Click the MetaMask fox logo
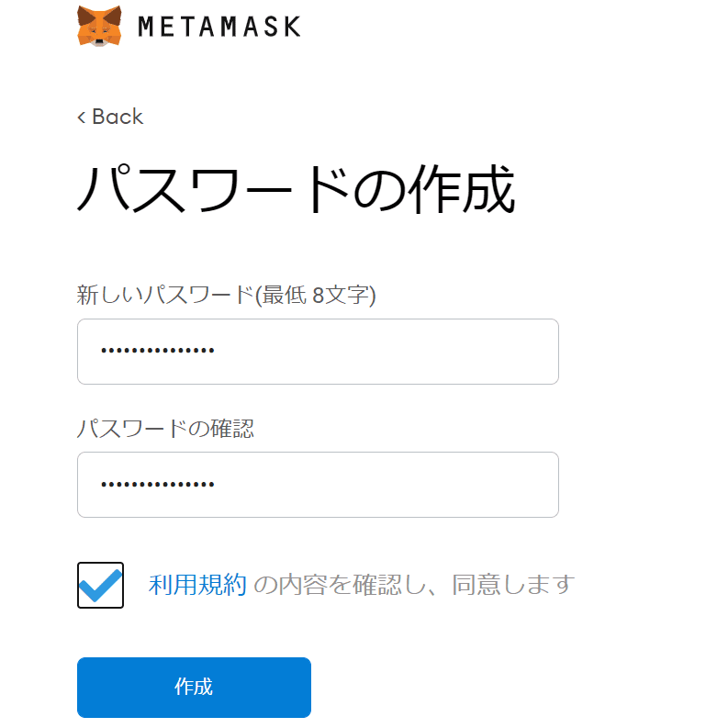 (99, 26)
